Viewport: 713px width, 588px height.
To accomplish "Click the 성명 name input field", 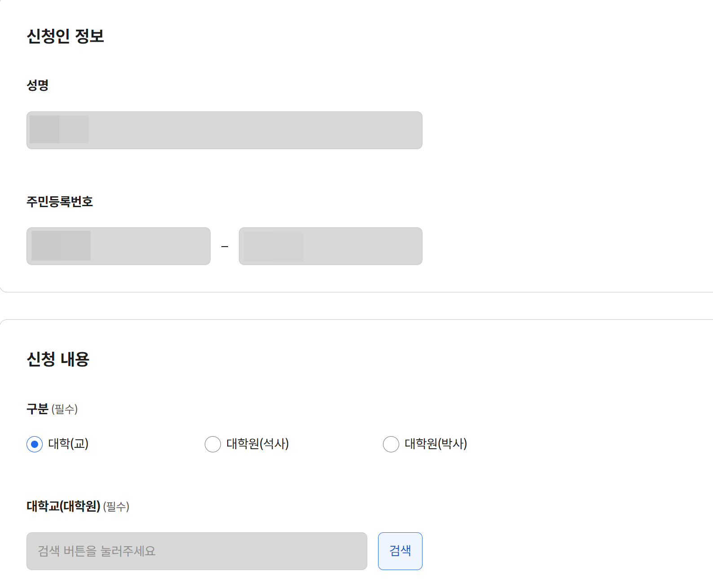I will pos(224,130).
